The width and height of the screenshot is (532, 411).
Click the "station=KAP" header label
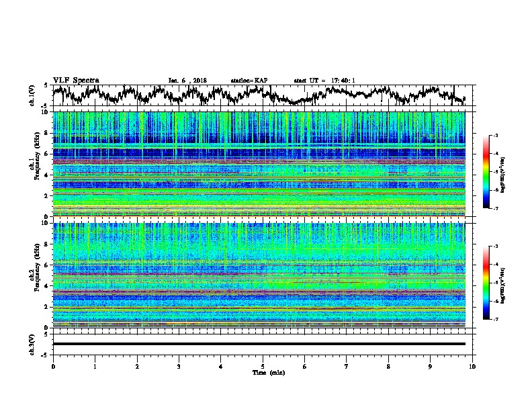[249, 81]
